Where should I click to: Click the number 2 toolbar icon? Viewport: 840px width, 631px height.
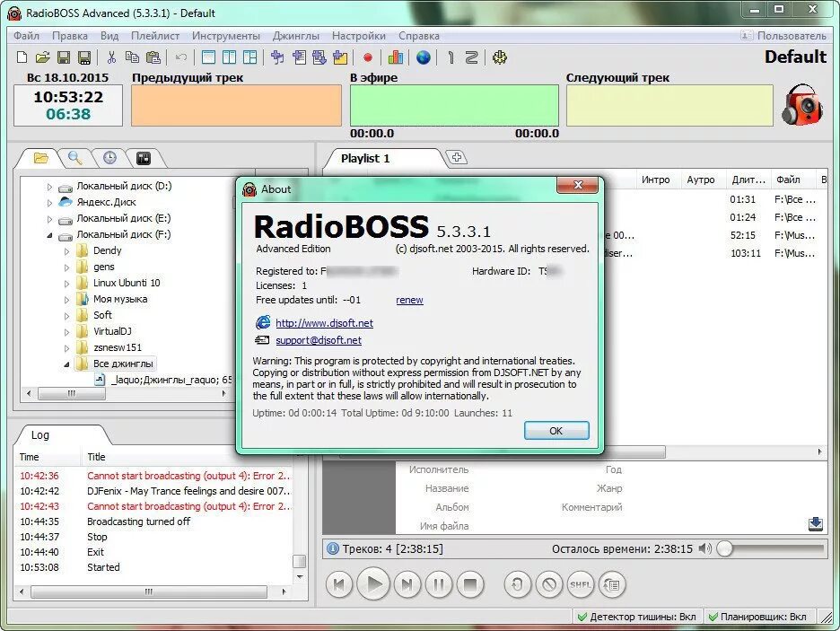point(471,57)
